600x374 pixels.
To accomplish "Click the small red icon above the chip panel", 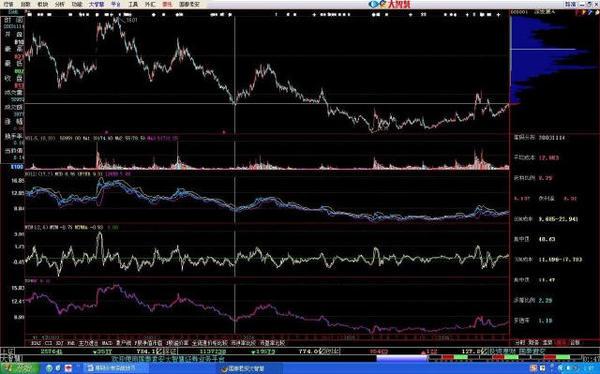I will point(578,12).
